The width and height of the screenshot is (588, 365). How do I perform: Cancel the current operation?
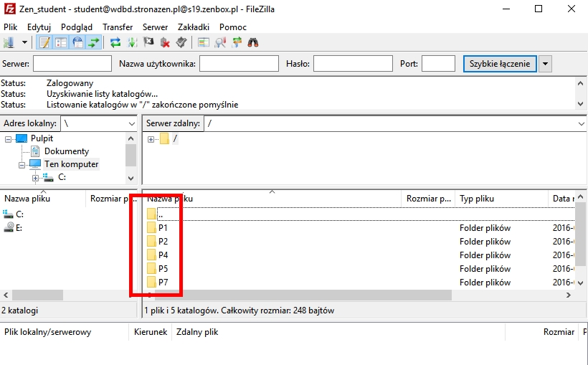tap(148, 42)
